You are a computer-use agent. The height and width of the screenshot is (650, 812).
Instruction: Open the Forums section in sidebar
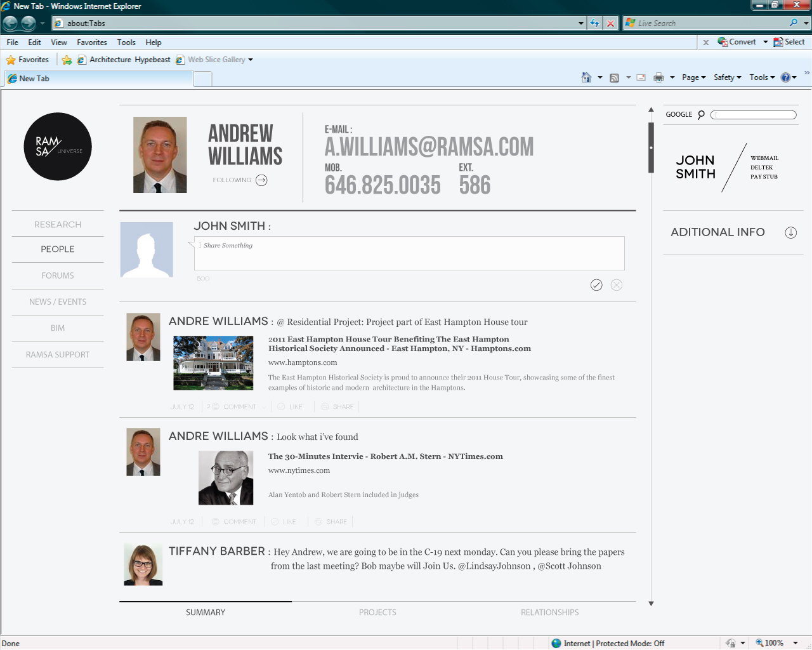58,275
